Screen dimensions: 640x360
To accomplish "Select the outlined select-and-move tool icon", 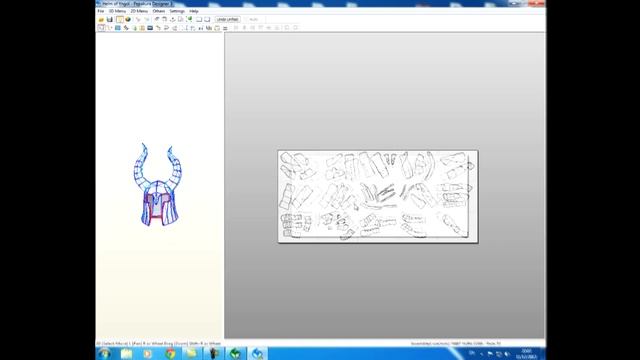I will click(x=101, y=28).
